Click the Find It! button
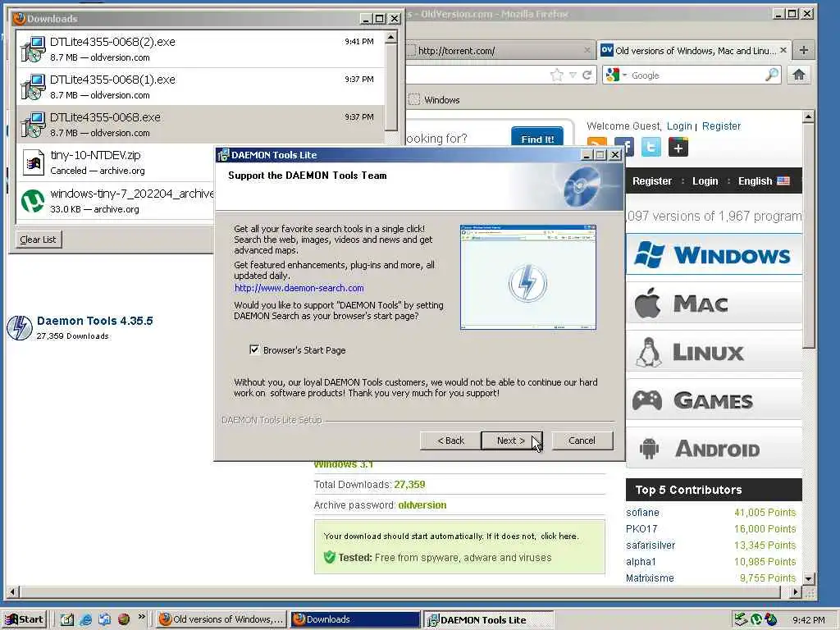840x630 pixels. [x=537, y=138]
